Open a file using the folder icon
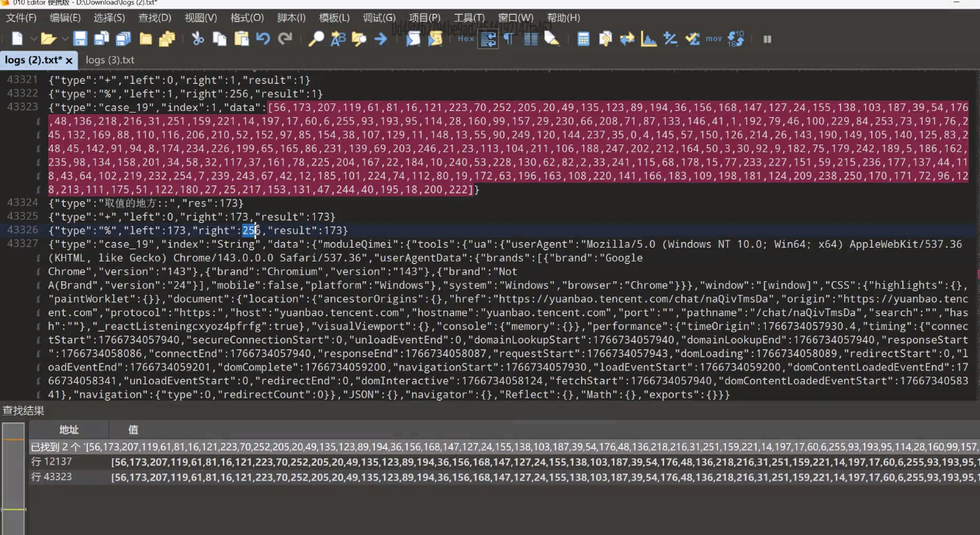The image size is (980, 535). click(48, 38)
